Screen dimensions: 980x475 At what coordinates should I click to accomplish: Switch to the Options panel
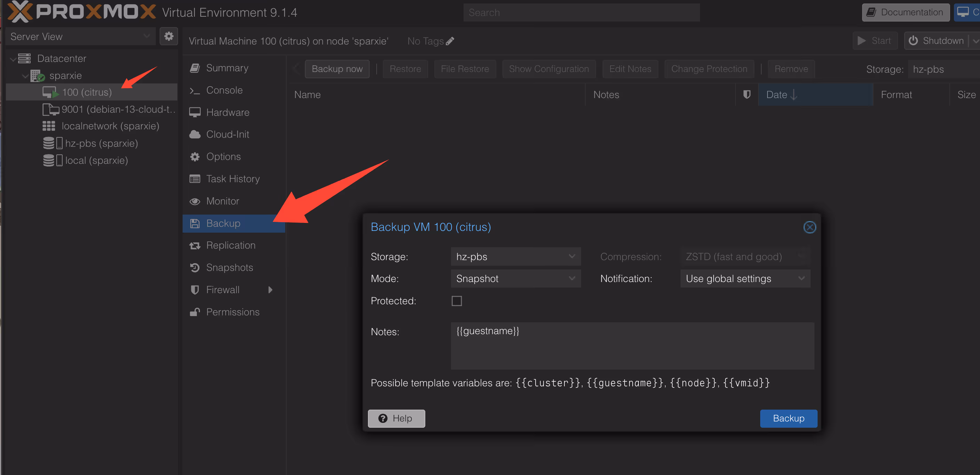click(x=223, y=156)
